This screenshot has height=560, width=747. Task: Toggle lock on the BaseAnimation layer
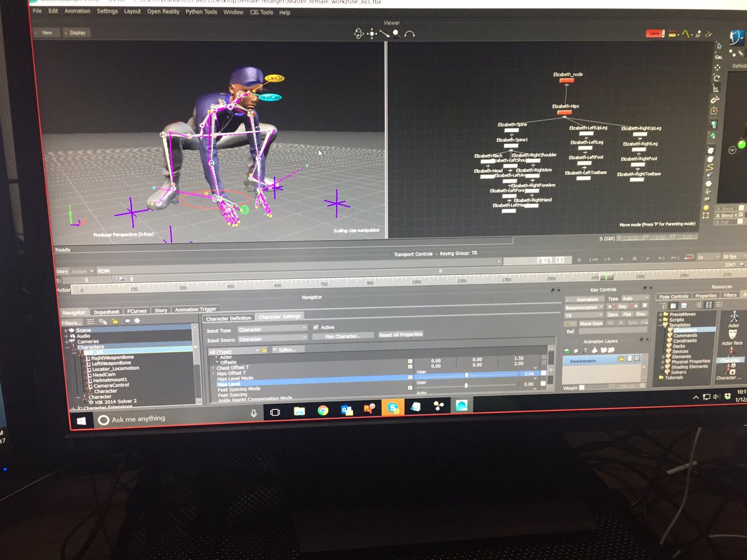[x=621, y=360]
